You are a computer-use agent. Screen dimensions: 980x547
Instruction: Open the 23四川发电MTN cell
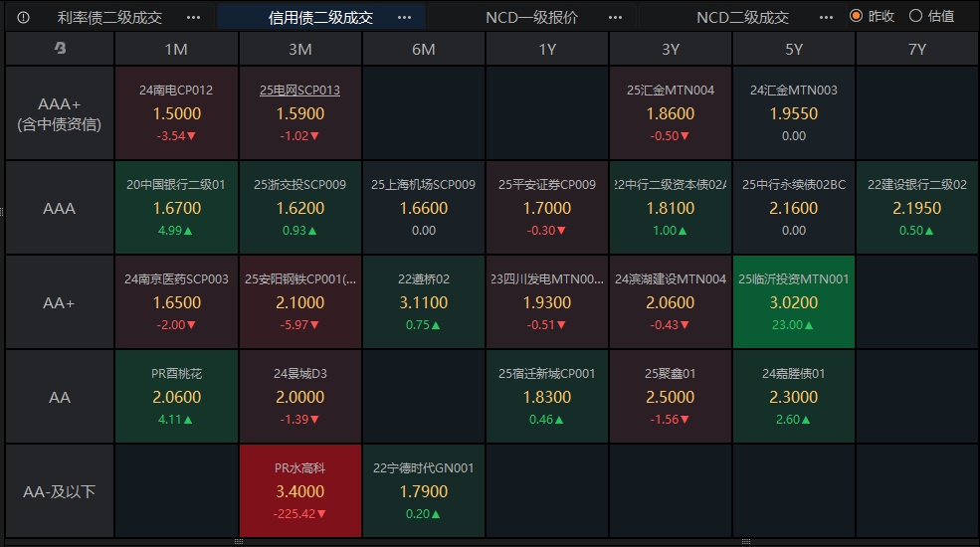pos(547,302)
